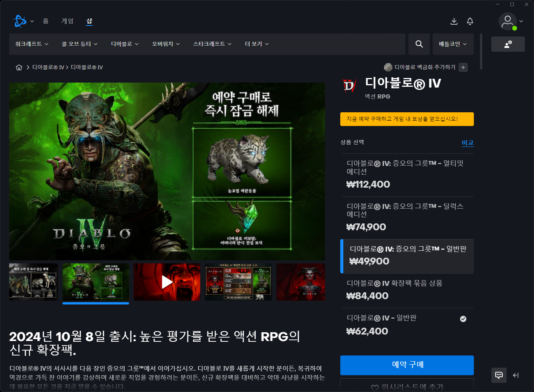This screenshot has height=392, width=534.
Task: Maximize the Battle.net window
Action: point(512,5)
